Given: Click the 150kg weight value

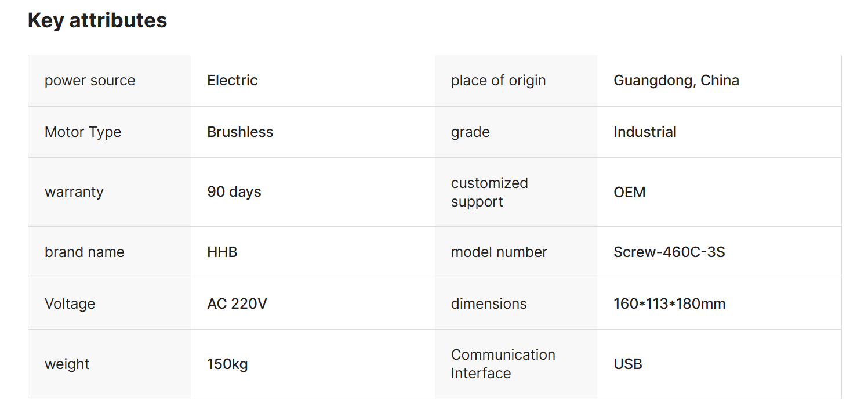Looking at the screenshot, I should point(227,364).
